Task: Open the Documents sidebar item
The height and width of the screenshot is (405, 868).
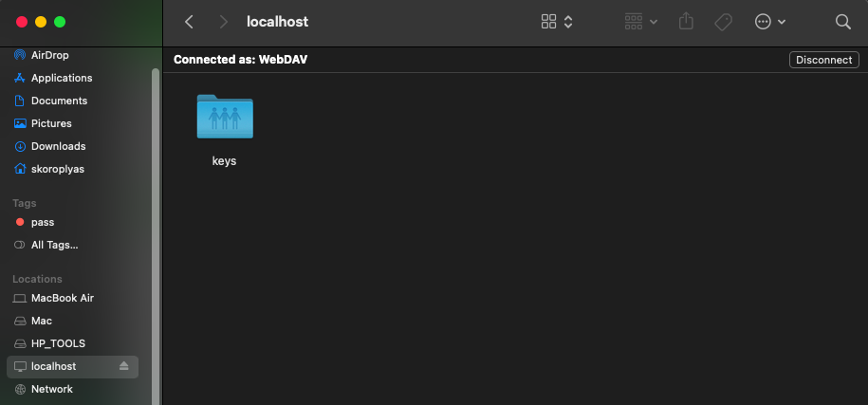Action: click(x=59, y=101)
